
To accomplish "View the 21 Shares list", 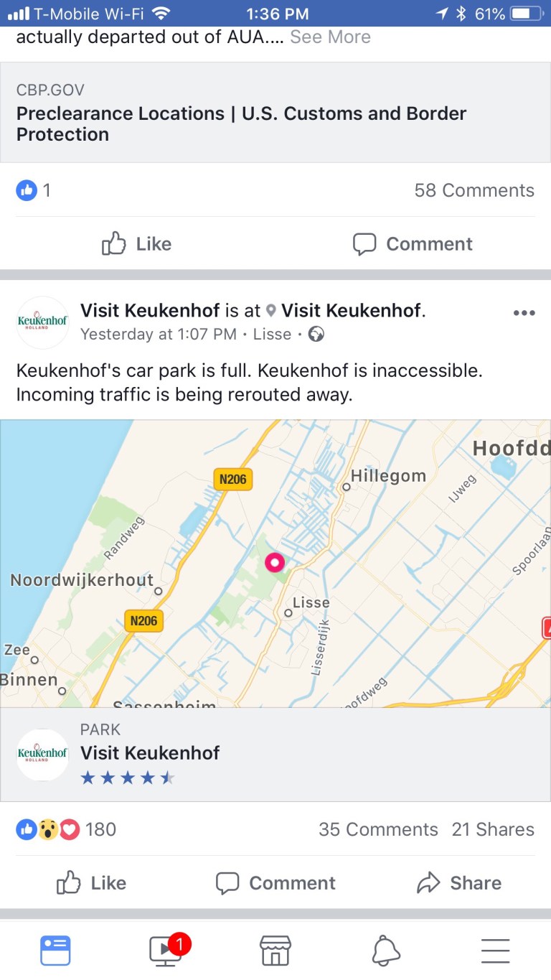I will coord(493,829).
